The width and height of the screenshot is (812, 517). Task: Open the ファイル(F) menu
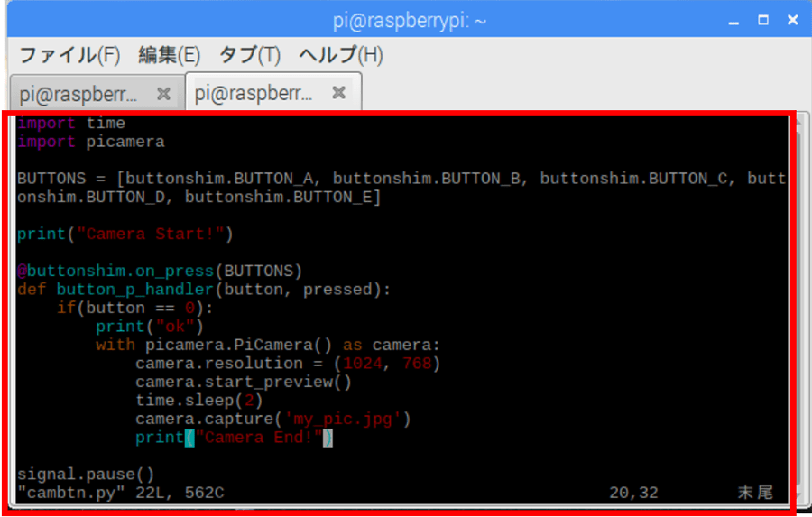pyautogui.click(x=69, y=55)
